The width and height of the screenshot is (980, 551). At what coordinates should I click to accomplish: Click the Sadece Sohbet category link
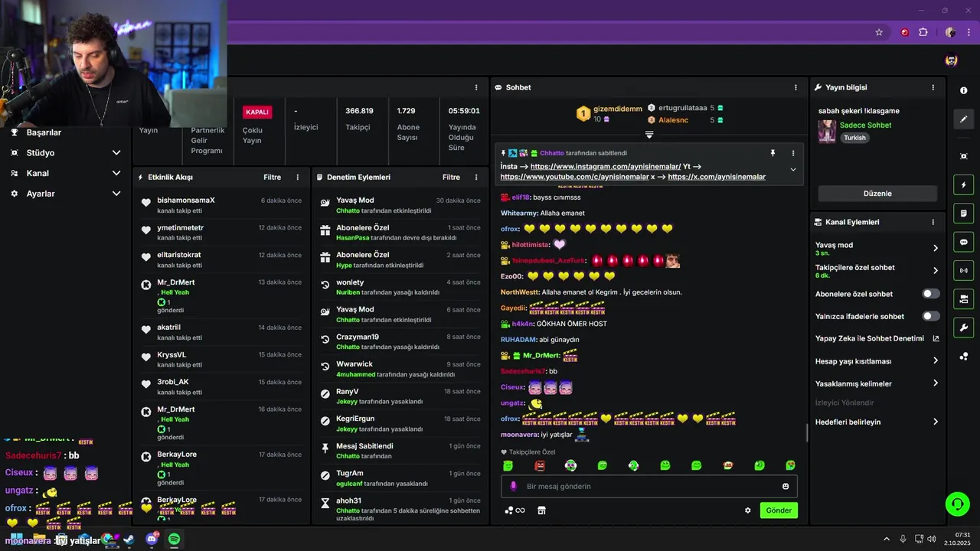coord(865,125)
